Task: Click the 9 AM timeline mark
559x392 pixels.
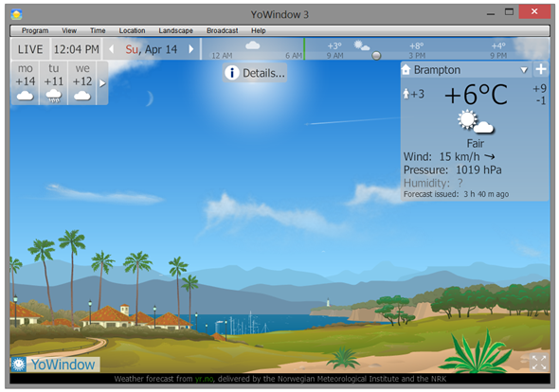Action: click(335, 56)
